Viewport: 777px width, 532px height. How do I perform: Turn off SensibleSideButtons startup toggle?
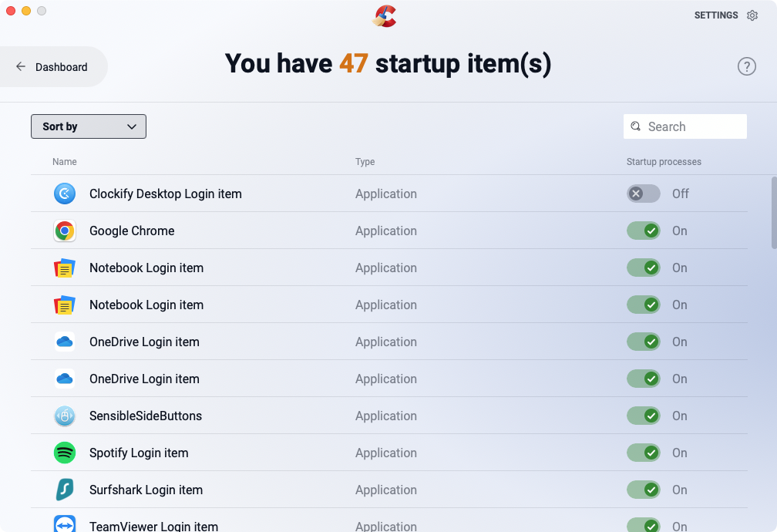[x=643, y=416]
